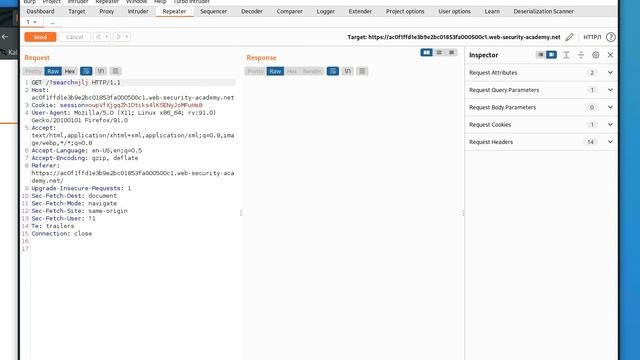
Task: Expand Request Body Parameters section
Action: [541, 107]
